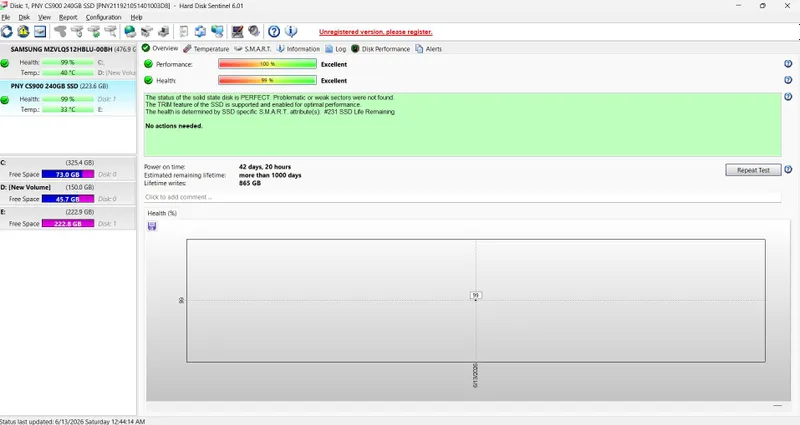Click C: free space 73.0 GB bar
Screen dimensions: 800x425
coord(68,174)
